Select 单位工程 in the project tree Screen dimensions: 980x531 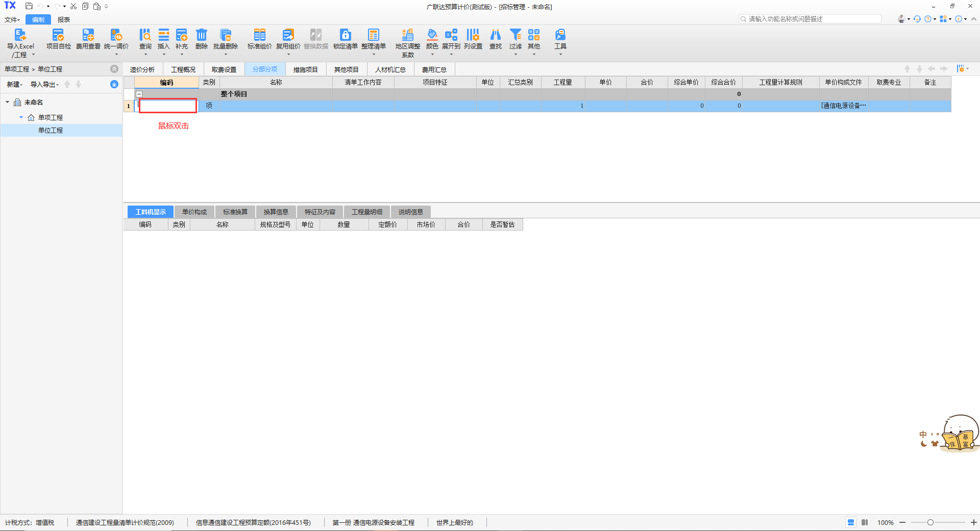[51, 131]
